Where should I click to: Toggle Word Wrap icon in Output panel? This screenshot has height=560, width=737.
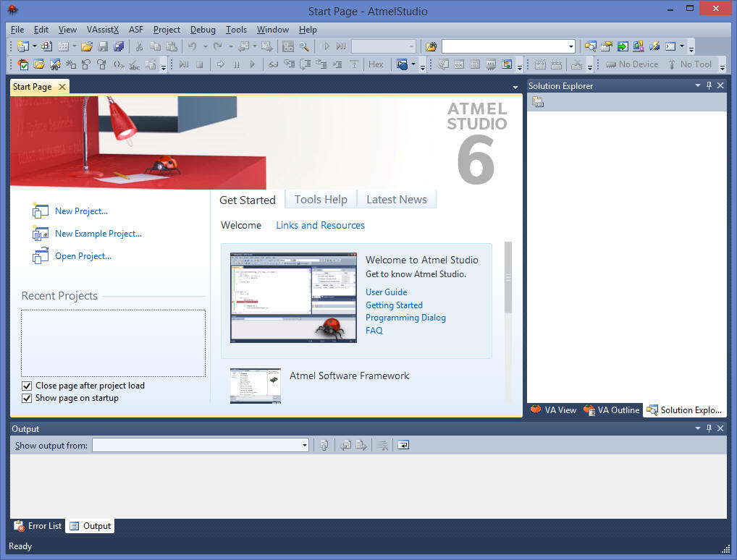tap(403, 445)
